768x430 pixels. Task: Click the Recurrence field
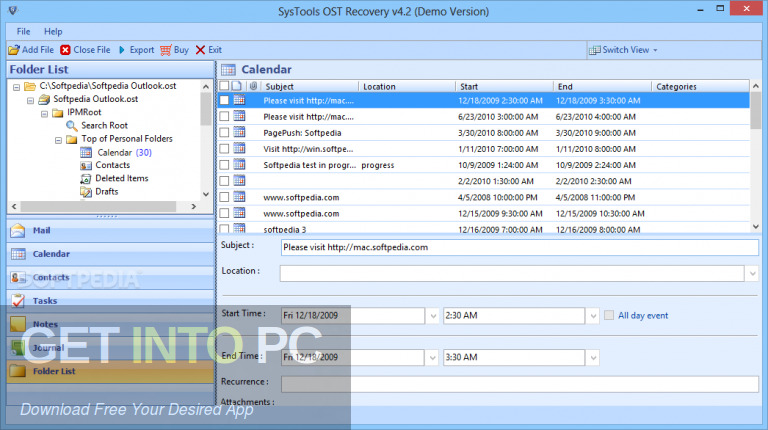pyautogui.click(x=520, y=384)
